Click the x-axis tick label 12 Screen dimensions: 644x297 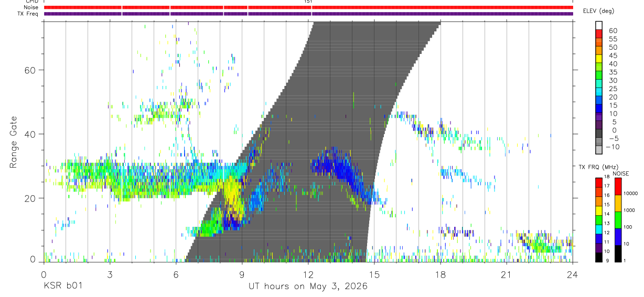[x=308, y=274]
